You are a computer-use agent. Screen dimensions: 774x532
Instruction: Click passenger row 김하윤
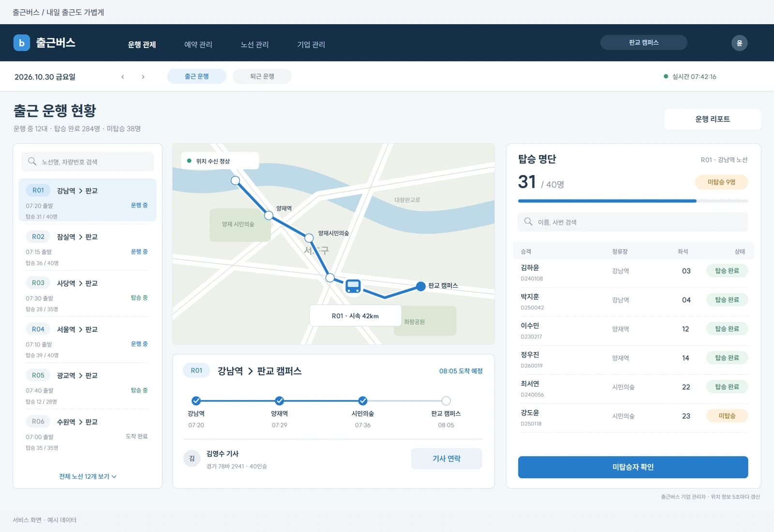pos(633,272)
